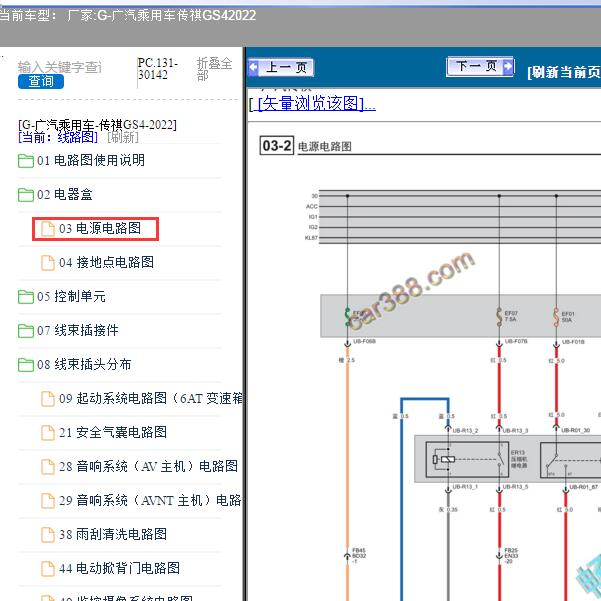This screenshot has width=601, height=601.
Task: Click the 查询 search button
Action: coord(41,81)
